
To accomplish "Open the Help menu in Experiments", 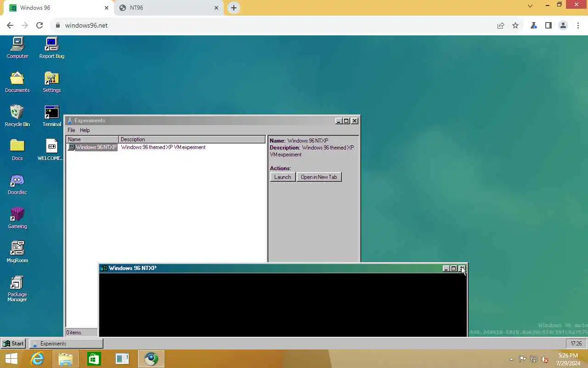I will 85,130.
